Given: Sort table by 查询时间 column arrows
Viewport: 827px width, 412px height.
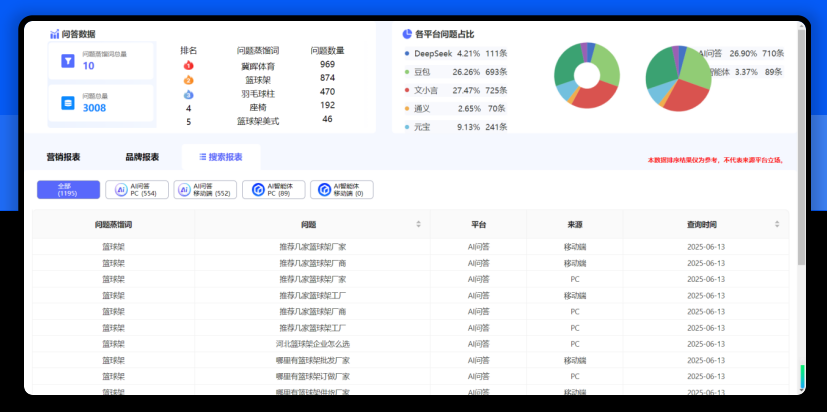Looking at the screenshot, I should pyautogui.click(x=777, y=224).
